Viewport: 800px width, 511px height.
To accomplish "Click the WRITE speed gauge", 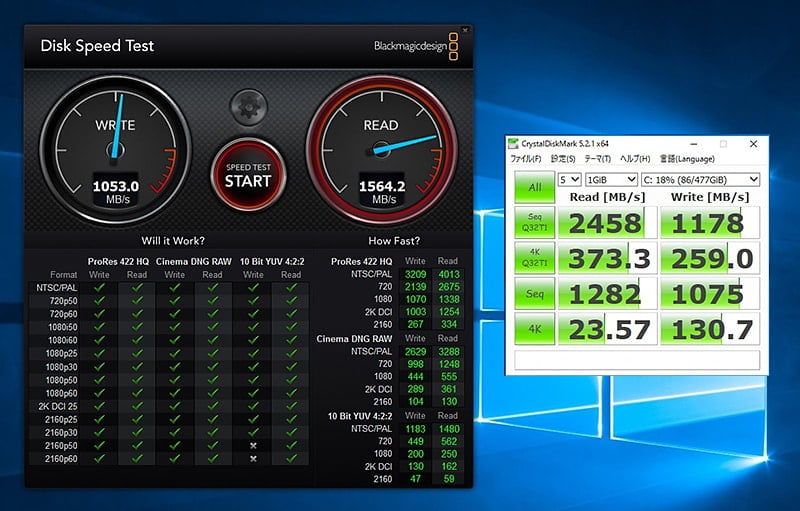I will click(116, 150).
